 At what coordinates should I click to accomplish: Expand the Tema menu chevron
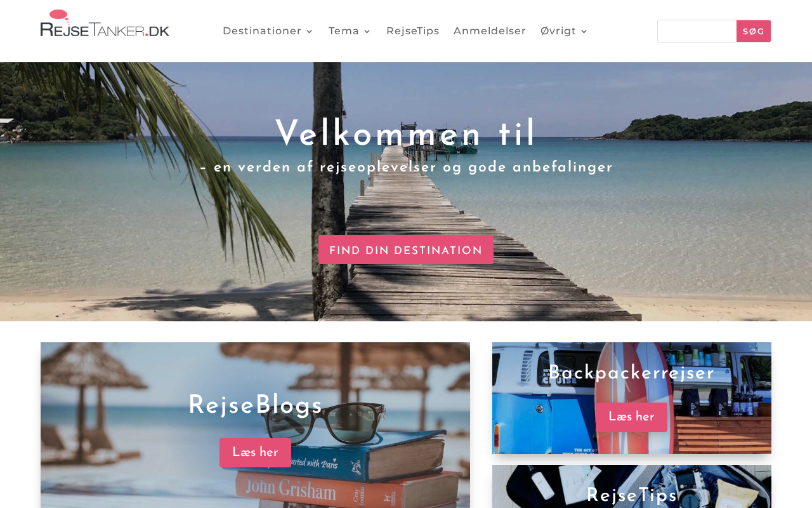[x=367, y=31]
